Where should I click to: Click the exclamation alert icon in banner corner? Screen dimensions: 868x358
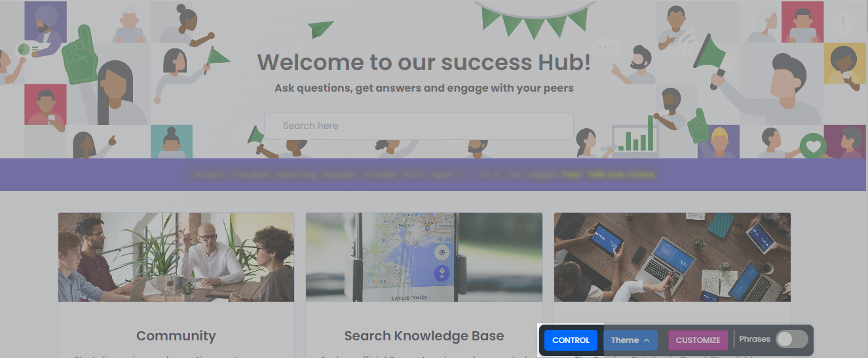[x=843, y=24]
